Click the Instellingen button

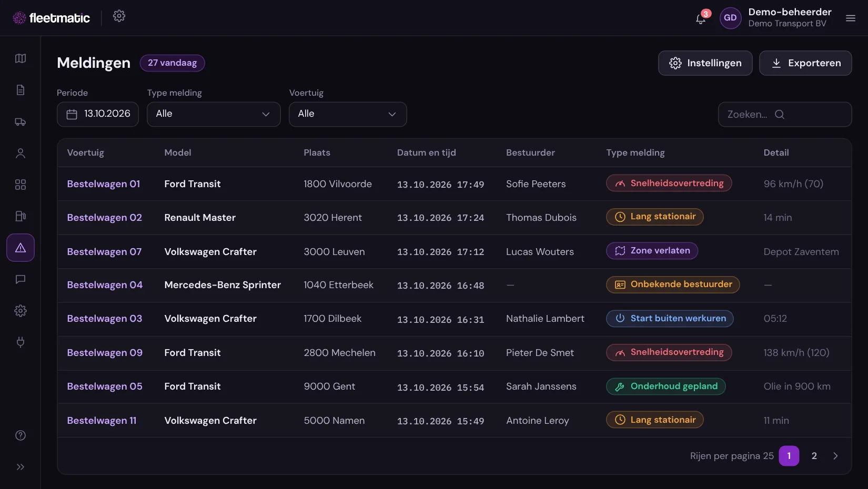point(705,63)
